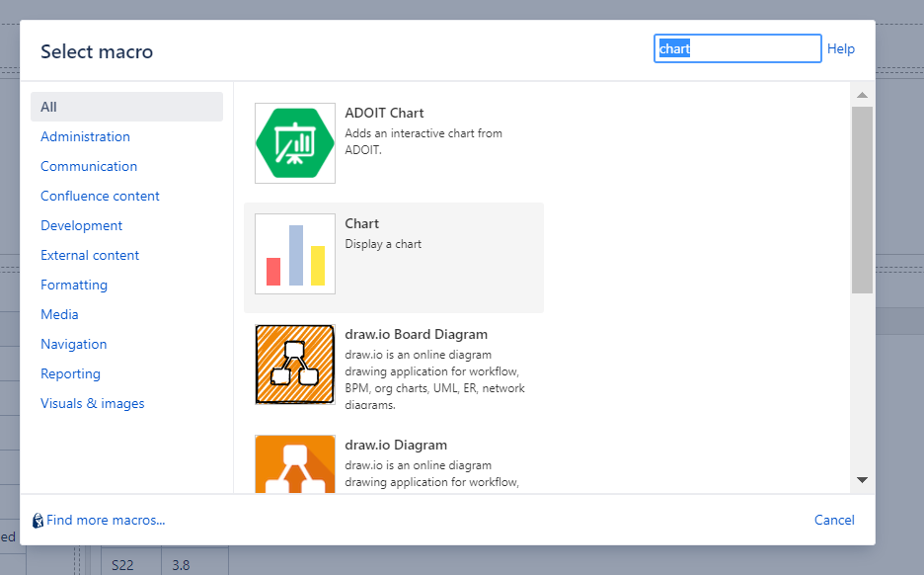This screenshot has width=924, height=575.
Task: Show Development category macros
Action: (x=81, y=225)
